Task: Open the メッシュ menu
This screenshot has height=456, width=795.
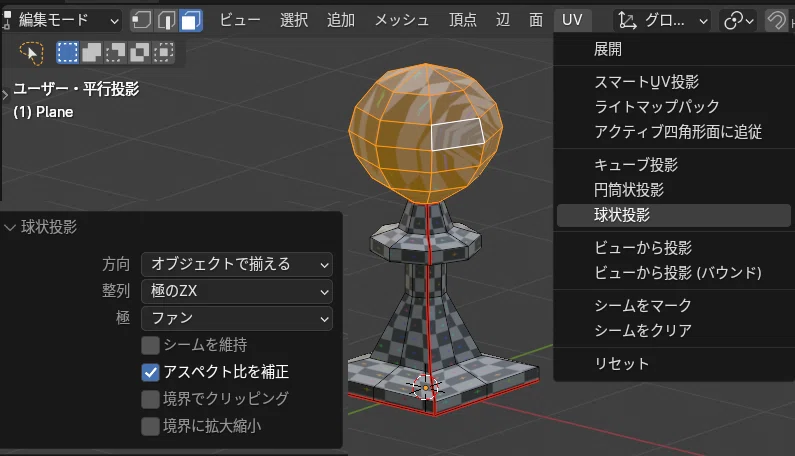Action: 402,20
